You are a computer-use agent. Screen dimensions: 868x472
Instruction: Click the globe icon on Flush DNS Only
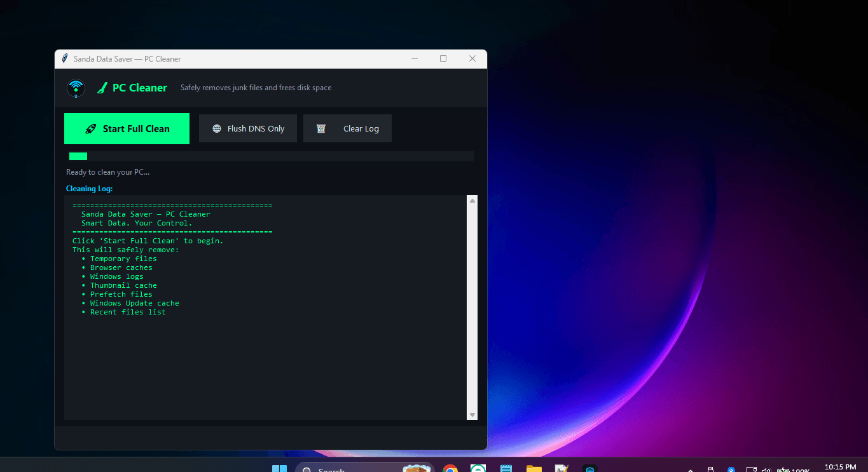point(217,128)
